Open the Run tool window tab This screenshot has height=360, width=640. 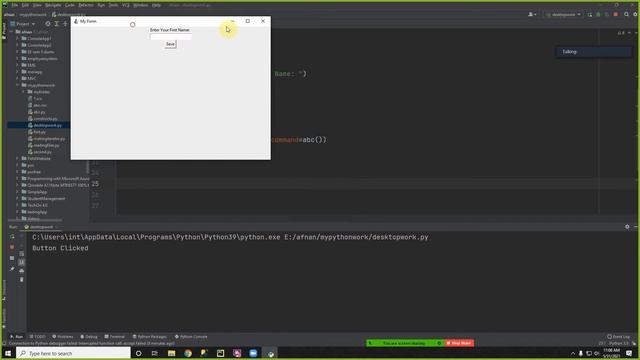point(17,337)
